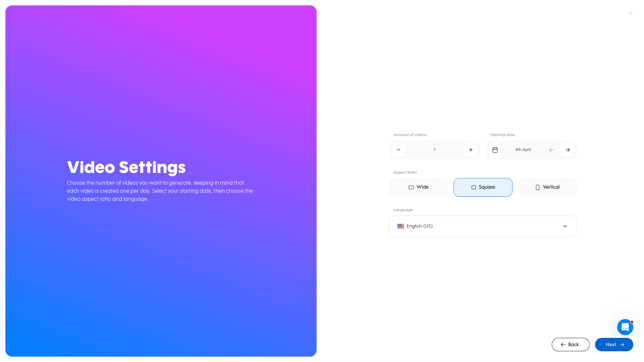The width and height of the screenshot is (644, 362).
Task: Select the Vertical aspect ratio
Action: [547, 187]
